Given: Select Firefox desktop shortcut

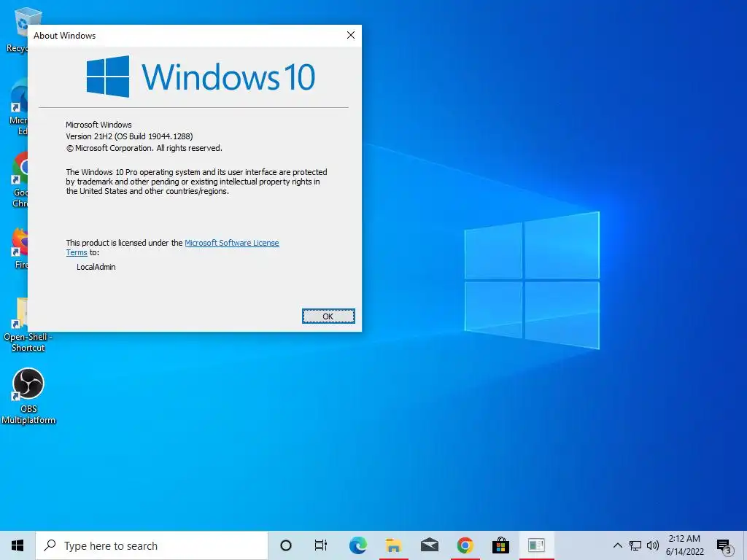Looking at the screenshot, I should [20, 249].
